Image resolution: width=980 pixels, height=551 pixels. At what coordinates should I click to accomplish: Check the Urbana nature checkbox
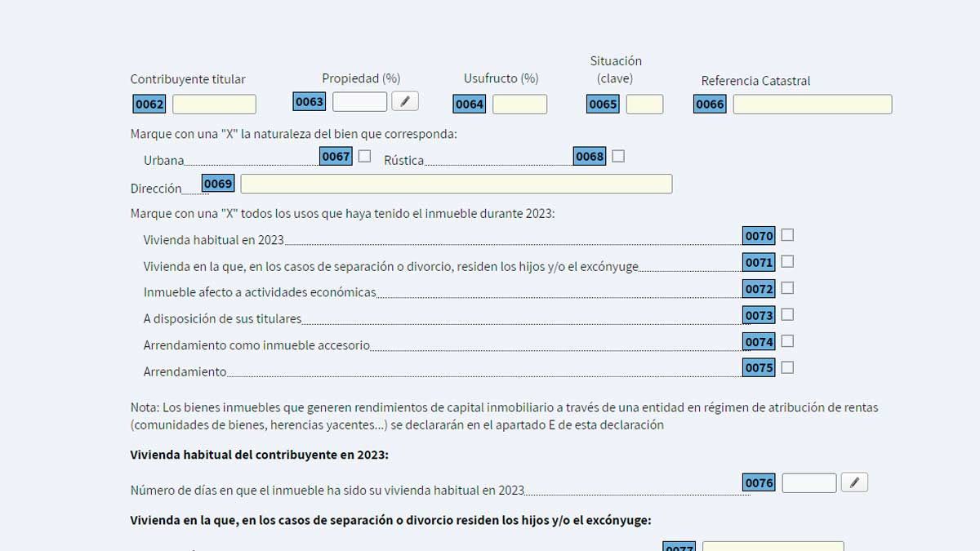364,155
